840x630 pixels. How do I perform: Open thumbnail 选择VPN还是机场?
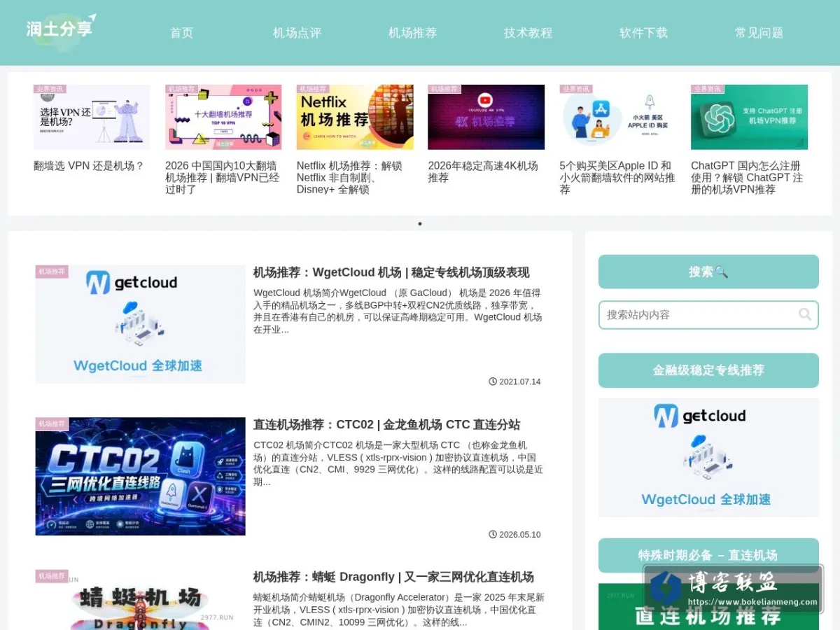[x=92, y=117]
